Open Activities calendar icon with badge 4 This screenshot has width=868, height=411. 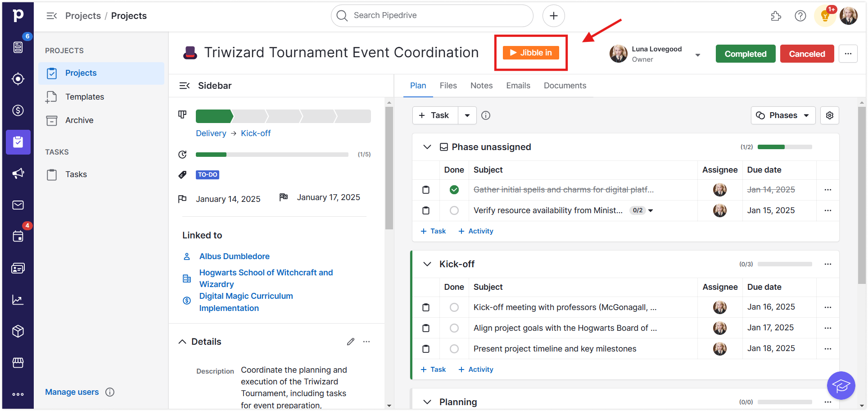[x=18, y=236]
